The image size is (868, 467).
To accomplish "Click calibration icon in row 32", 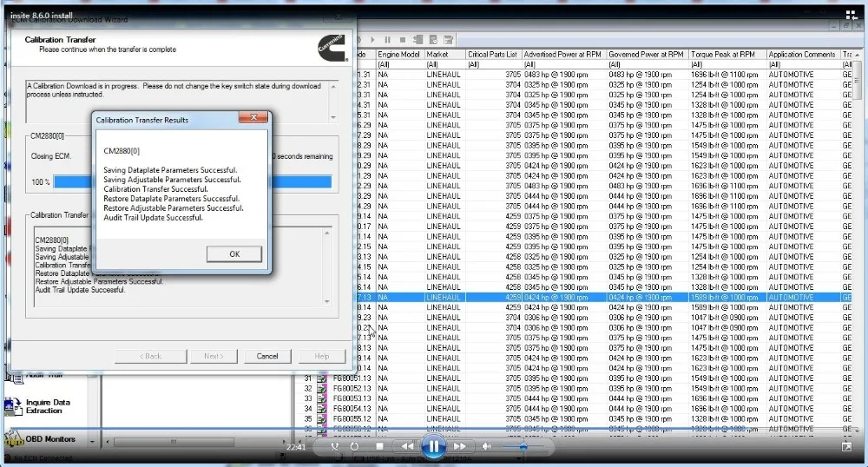I will [322, 388].
